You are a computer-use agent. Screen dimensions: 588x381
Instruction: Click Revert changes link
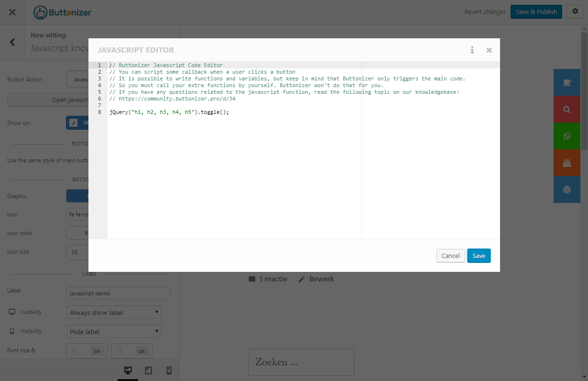[485, 12]
